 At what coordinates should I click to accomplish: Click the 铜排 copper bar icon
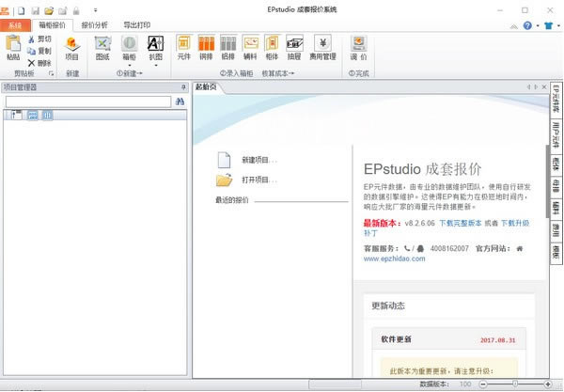(x=206, y=47)
